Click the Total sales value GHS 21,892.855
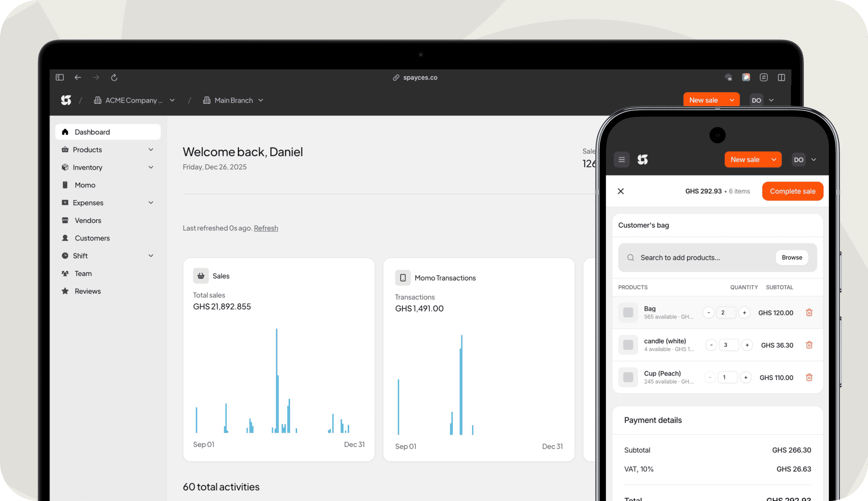The height and width of the screenshot is (501, 868). (x=222, y=307)
